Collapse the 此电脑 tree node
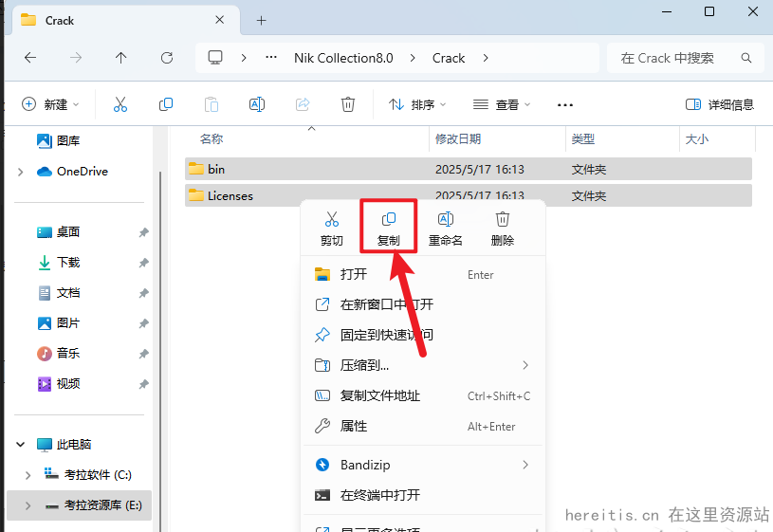This screenshot has height=532, width=773. 20,444
